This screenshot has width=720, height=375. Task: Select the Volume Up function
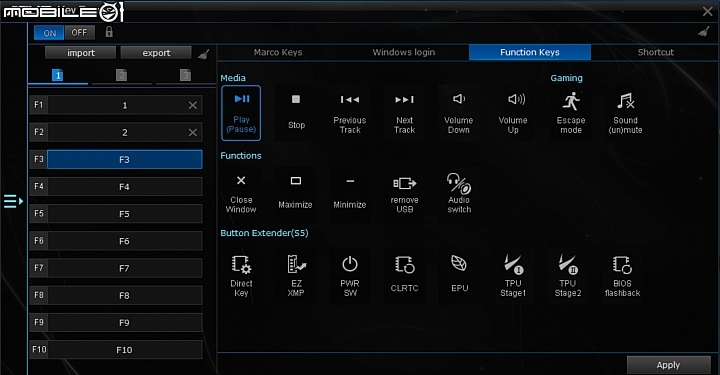pos(513,113)
